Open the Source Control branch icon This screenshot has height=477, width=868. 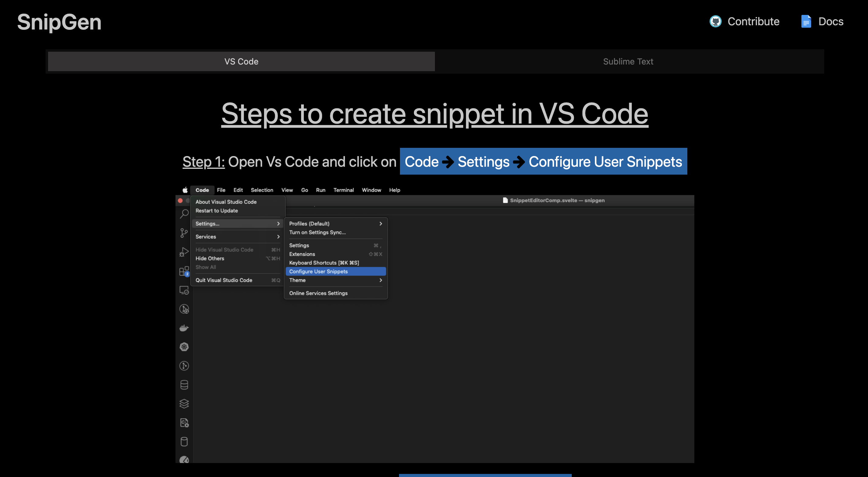point(184,233)
